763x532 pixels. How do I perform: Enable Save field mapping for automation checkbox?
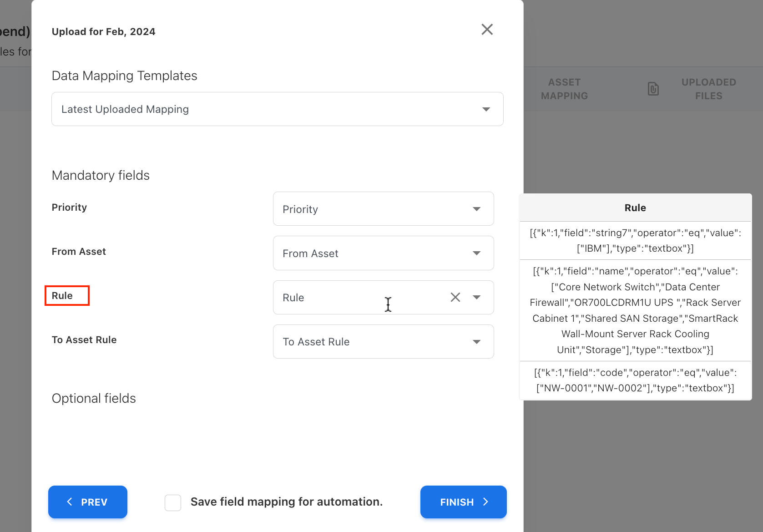click(173, 502)
